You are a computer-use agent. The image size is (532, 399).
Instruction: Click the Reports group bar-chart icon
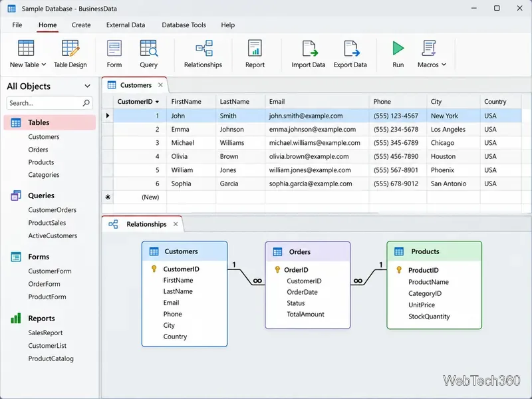(16, 319)
